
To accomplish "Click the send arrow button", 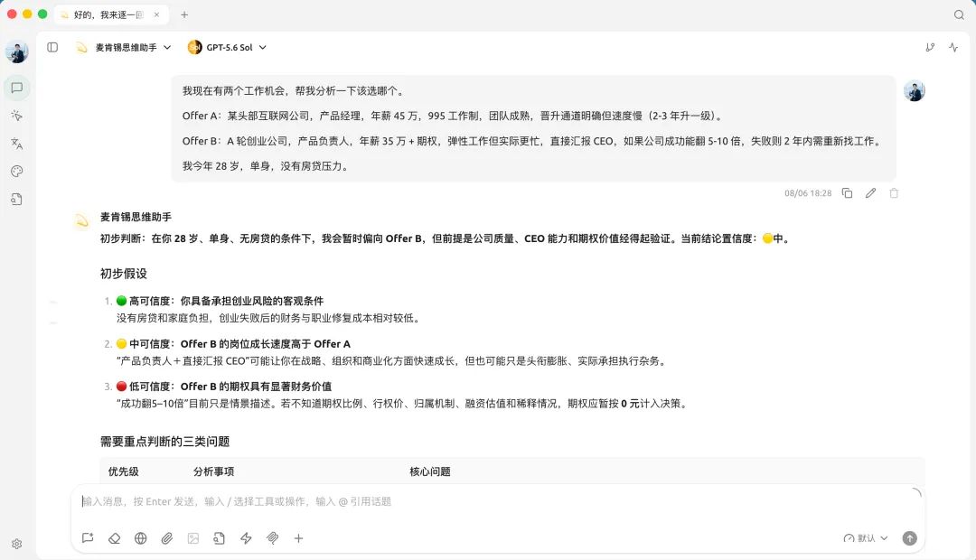I will [x=909, y=538].
